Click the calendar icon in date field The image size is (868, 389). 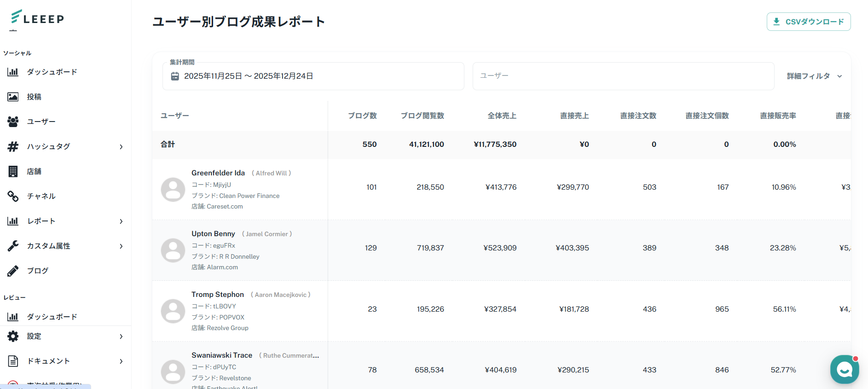(175, 76)
